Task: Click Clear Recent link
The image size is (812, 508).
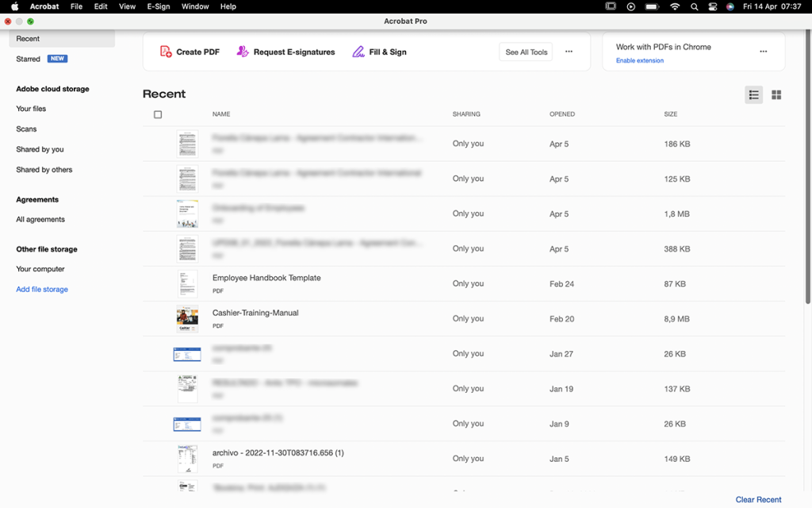Action: pyautogui.click(x=758, y=500)
